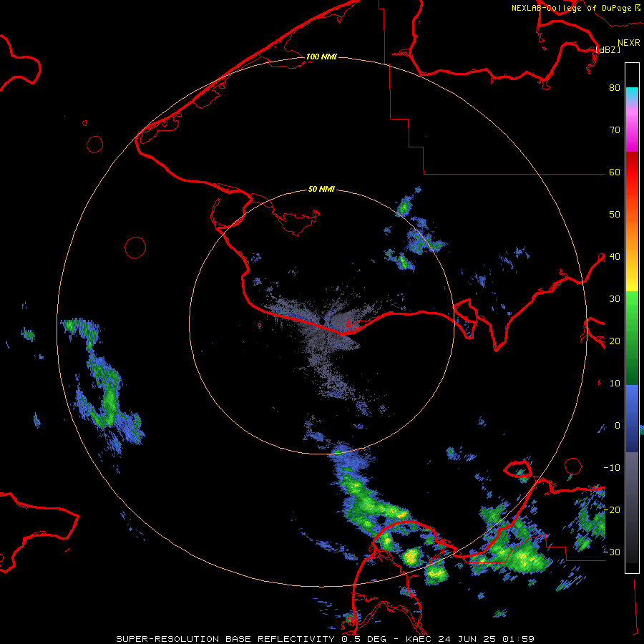
Task: Click the 60 value on the dBZ scale
Action: click(x=615, y=172)
